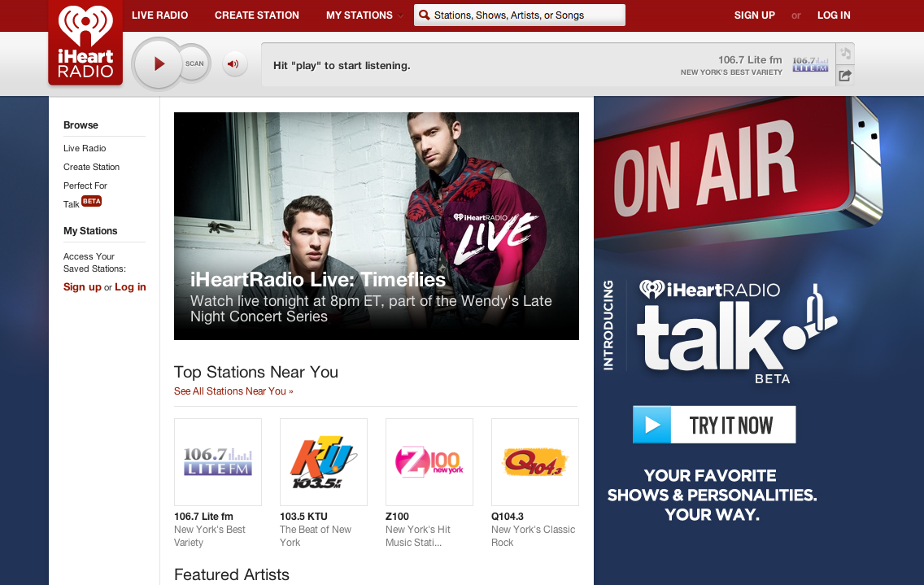924x585 pixels.
Task: Click 'New York's Classic Rock' description
Action: [x=534, y=535]
